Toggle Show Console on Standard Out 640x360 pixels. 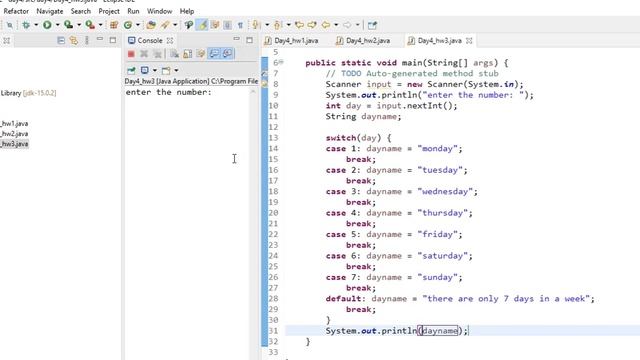(x=214, y=54)
